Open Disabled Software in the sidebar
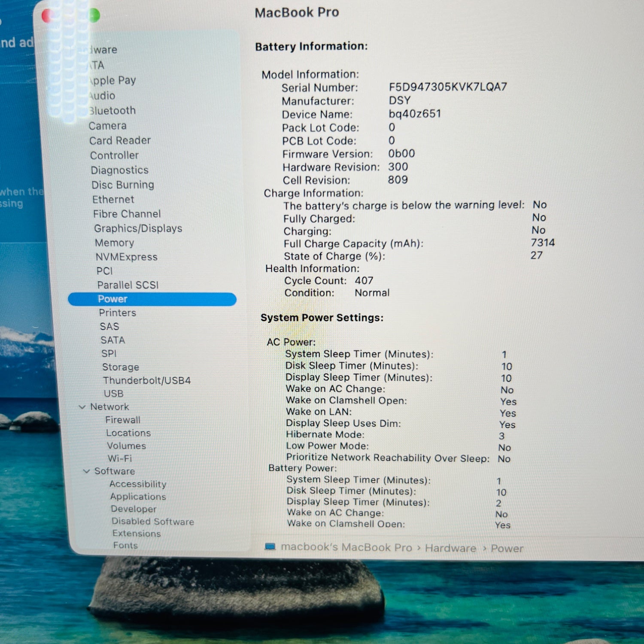This screenshot has height=644, width=644. 152,522
